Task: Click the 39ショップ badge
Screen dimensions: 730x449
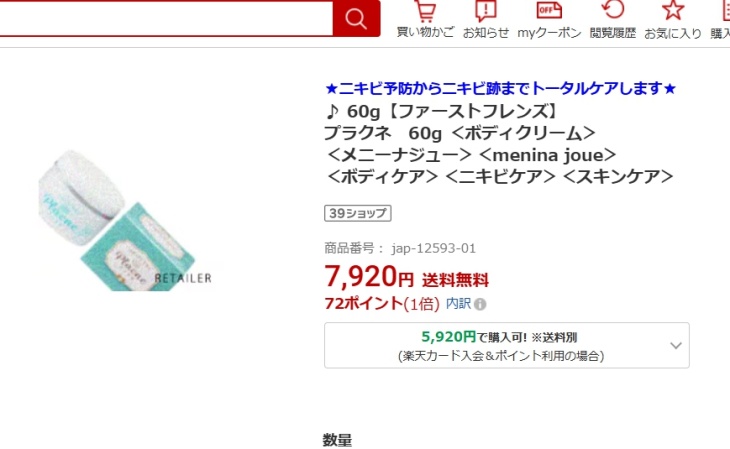Action: point(358,213)
